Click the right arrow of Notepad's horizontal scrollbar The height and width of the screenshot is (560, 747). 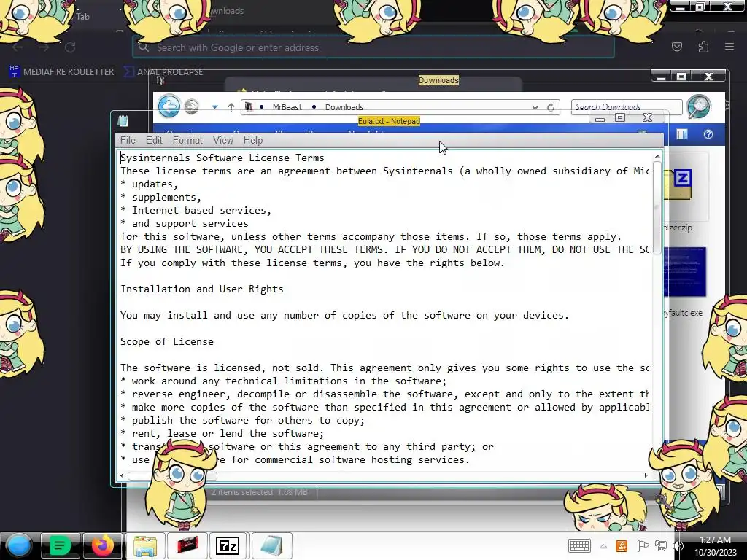coord(646,475)
